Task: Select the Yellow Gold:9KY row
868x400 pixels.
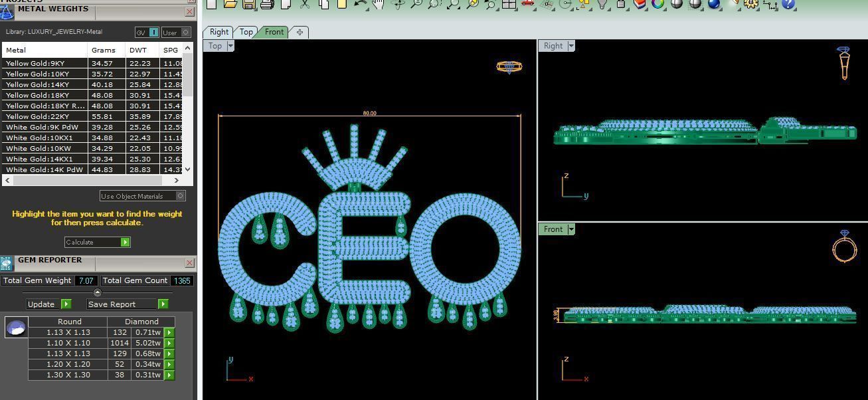Action: pyautogui.click(x=92, y=63)
